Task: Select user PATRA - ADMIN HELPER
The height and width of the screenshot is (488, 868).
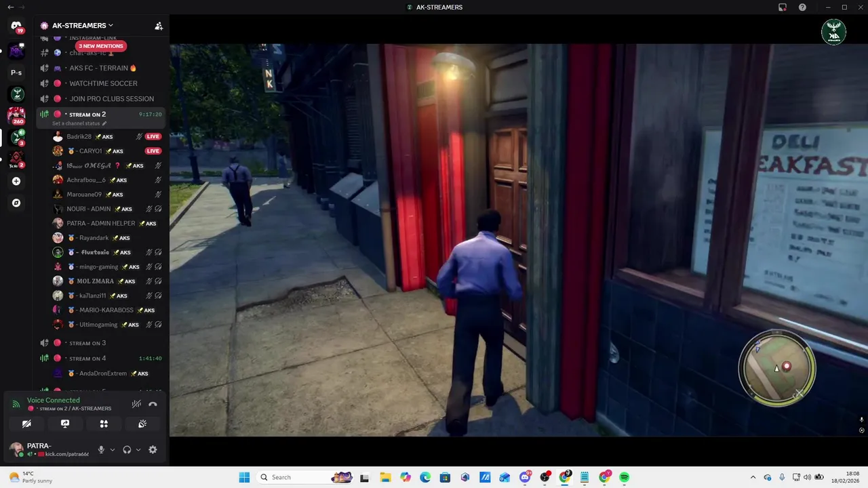Action: (107, 223)
